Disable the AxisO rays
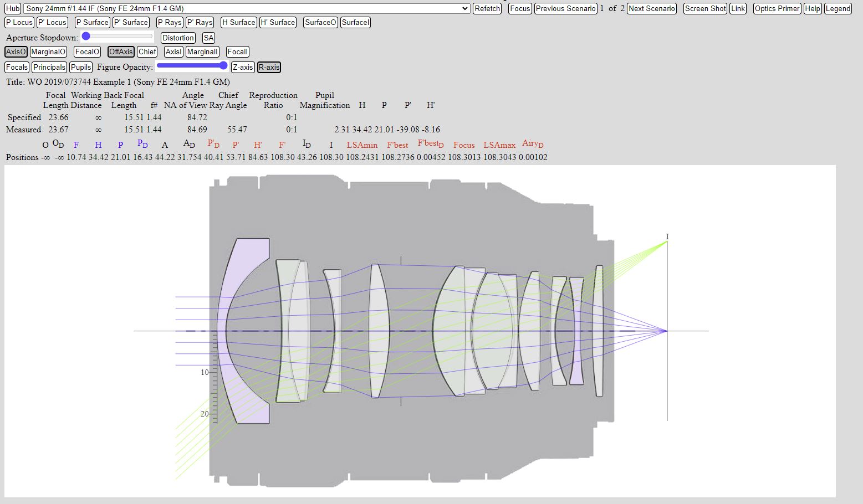This screenshot has height=504, width=863. click(x=16, y=52)
